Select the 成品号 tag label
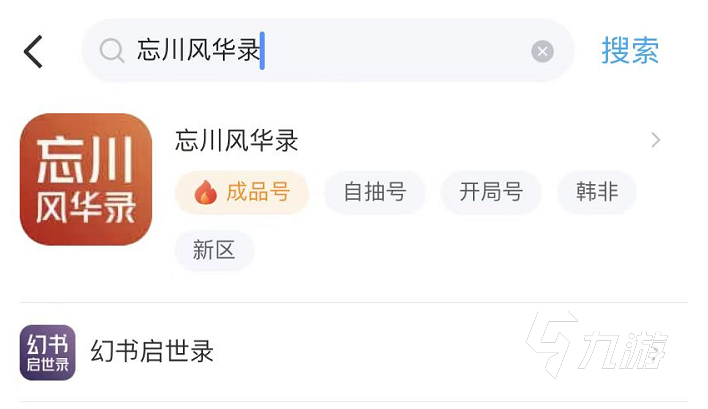Image resolution: width=708 pixels, height=409 pixels. click(258, 192)
